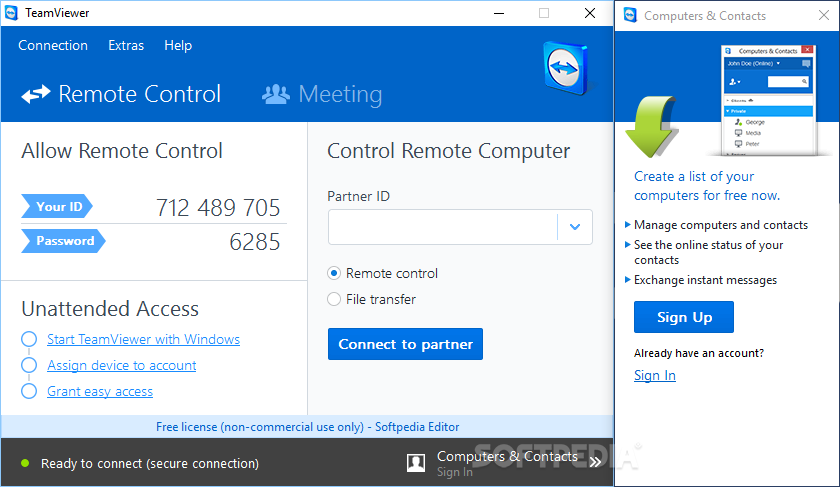
Task: Select the Remote control radio option
Action: point(334,273)
